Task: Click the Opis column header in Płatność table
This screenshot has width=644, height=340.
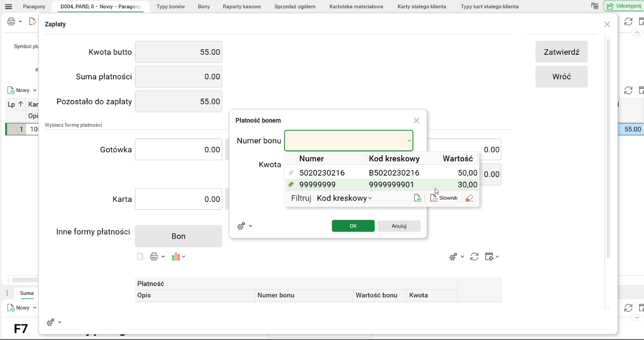Action: click(x=195, y=295)
